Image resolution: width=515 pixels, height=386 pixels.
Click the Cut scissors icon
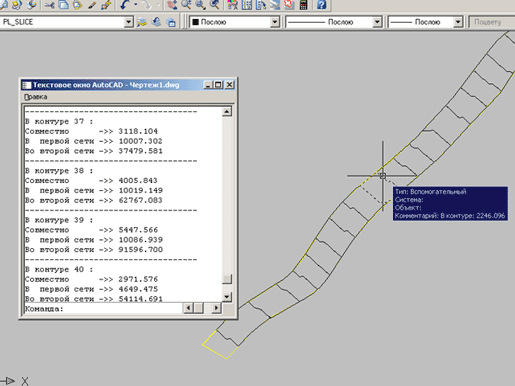tap(49, 5)
